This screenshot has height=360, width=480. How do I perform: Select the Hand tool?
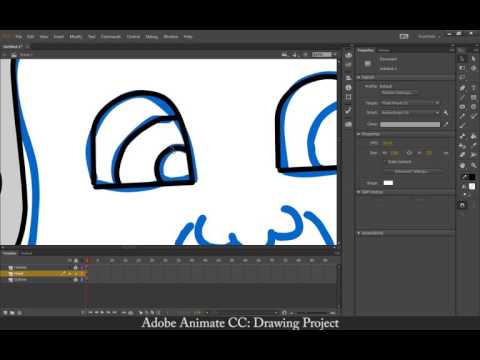(x=462, y=165)
